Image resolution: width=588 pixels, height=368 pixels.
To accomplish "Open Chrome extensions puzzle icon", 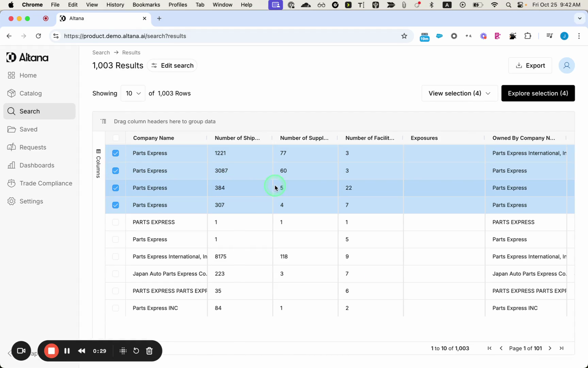I will [528, 36].
